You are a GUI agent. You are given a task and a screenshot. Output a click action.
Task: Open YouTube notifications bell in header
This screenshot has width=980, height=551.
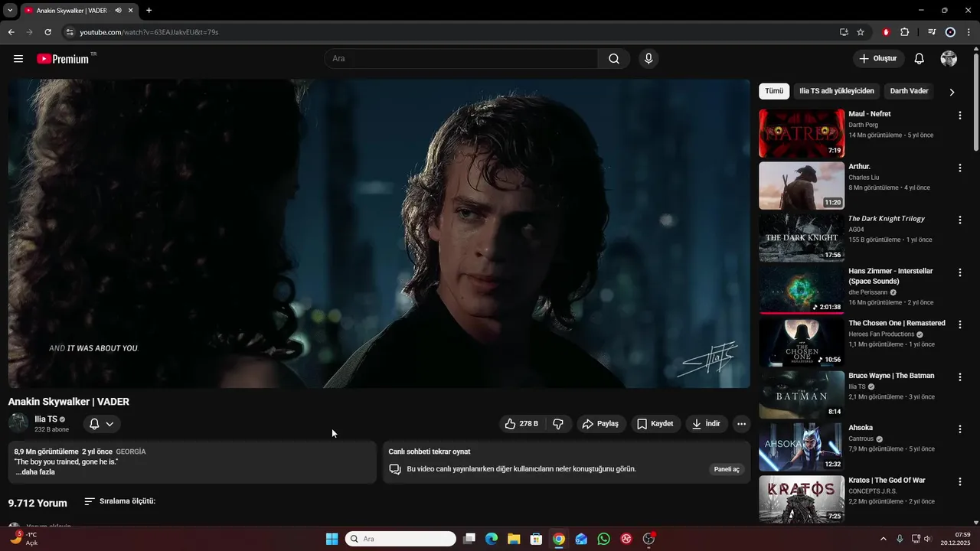coord(920,59)
